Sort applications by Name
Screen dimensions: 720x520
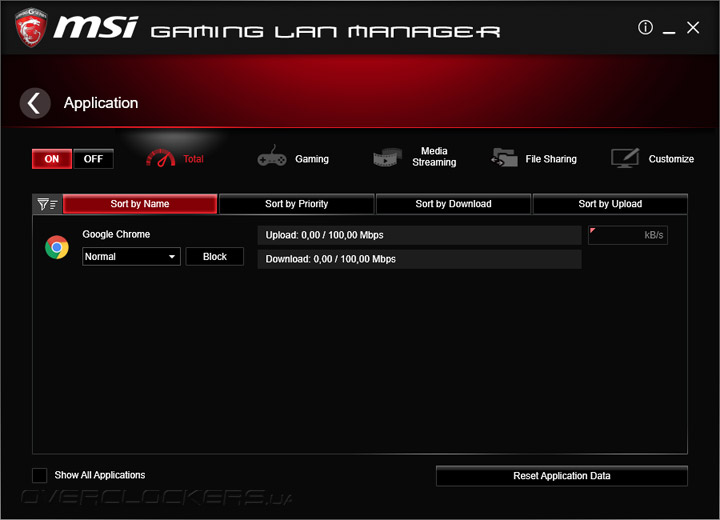click(x=140, y=204)
